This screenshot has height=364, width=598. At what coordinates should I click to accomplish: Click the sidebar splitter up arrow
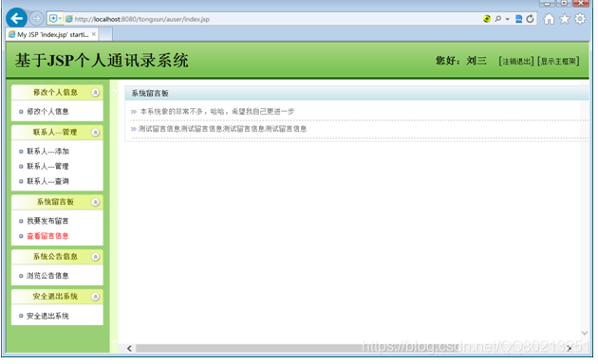tap(114, 91)
